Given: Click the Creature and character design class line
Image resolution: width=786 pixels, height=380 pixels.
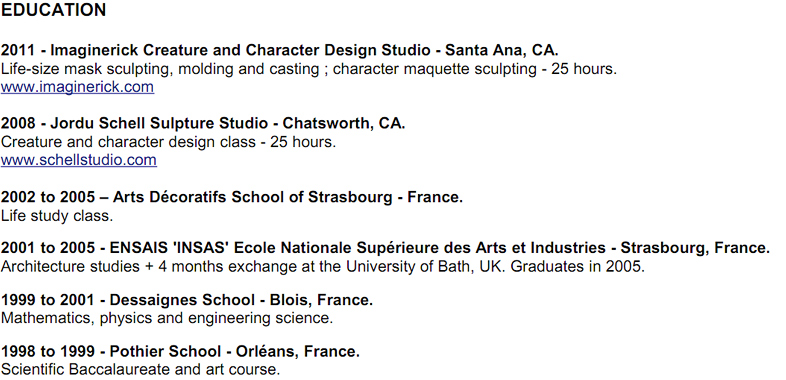Looking at the screenshot, I should click(x=168, y=142).
